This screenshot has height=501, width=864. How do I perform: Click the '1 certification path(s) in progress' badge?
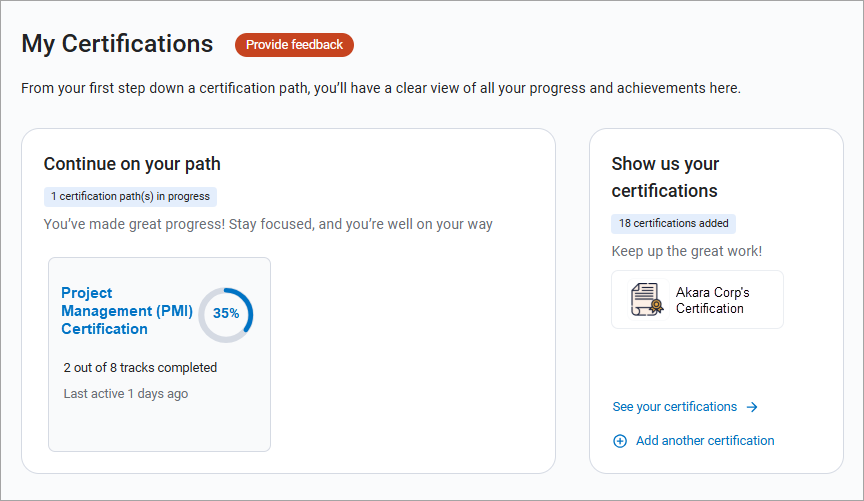[130, 197]
